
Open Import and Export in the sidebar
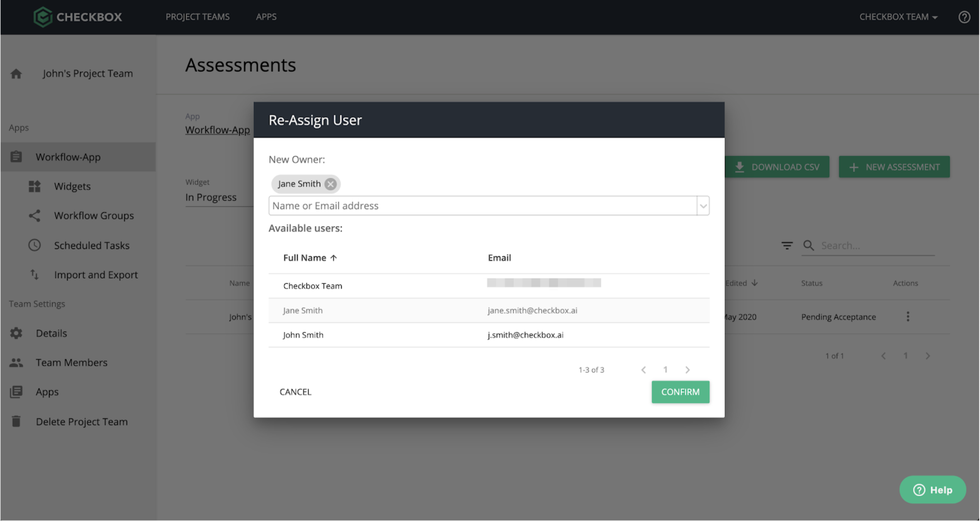click(96, 275)
